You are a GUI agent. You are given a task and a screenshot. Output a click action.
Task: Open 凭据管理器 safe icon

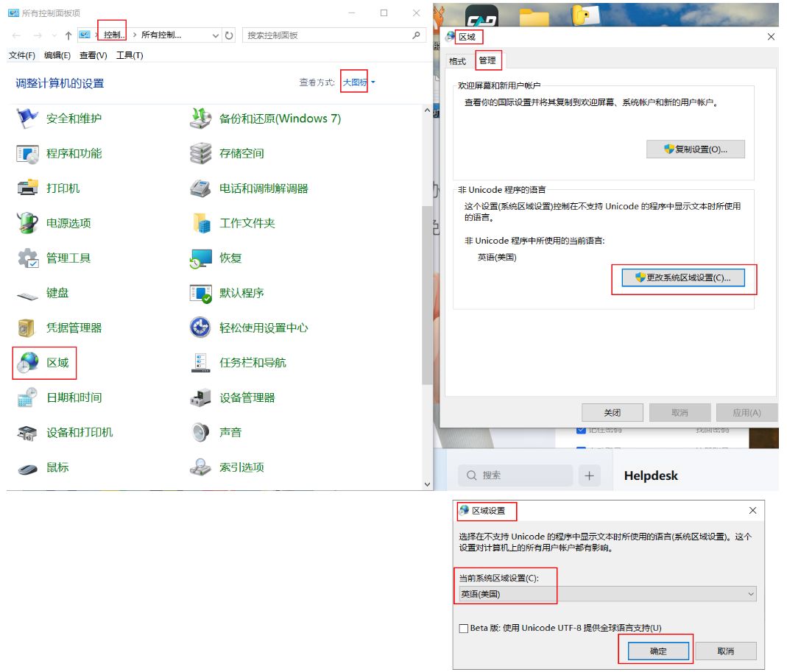pyautogui.click(x=27, y=328)
